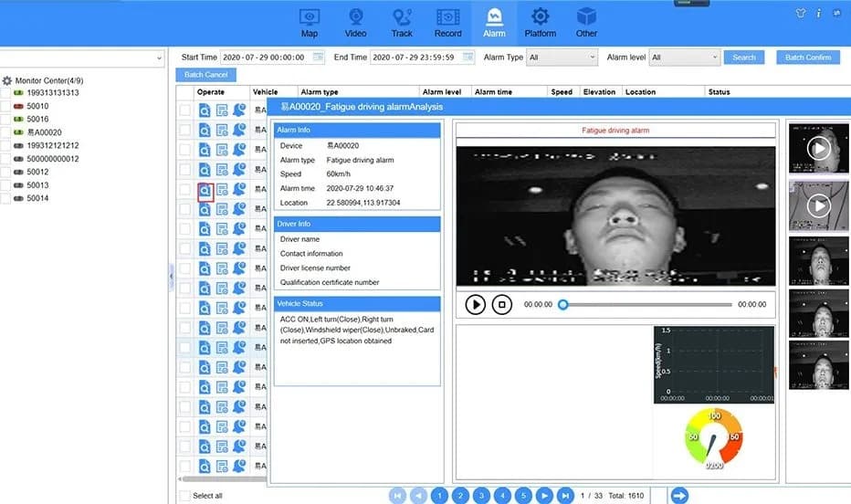Image resolution: width=851 pixels, height=504 pixels.
Task: Switch to the Video tab
Action: tap(355, 22)
